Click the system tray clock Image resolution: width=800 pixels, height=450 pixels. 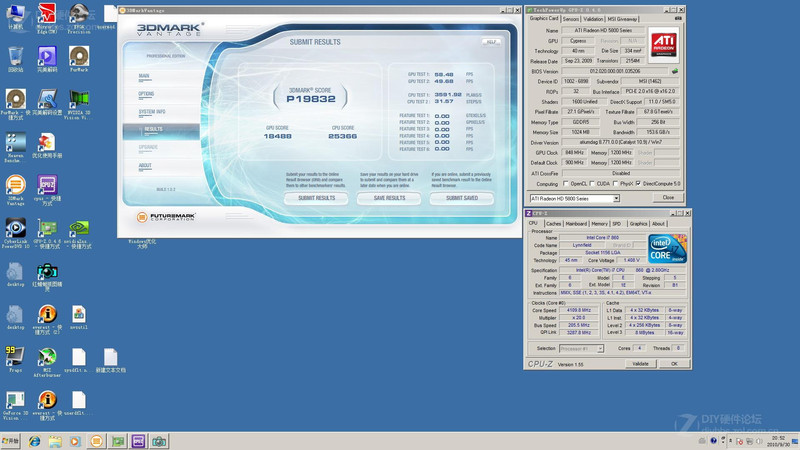pyautogui.click(x=778, y=441)
